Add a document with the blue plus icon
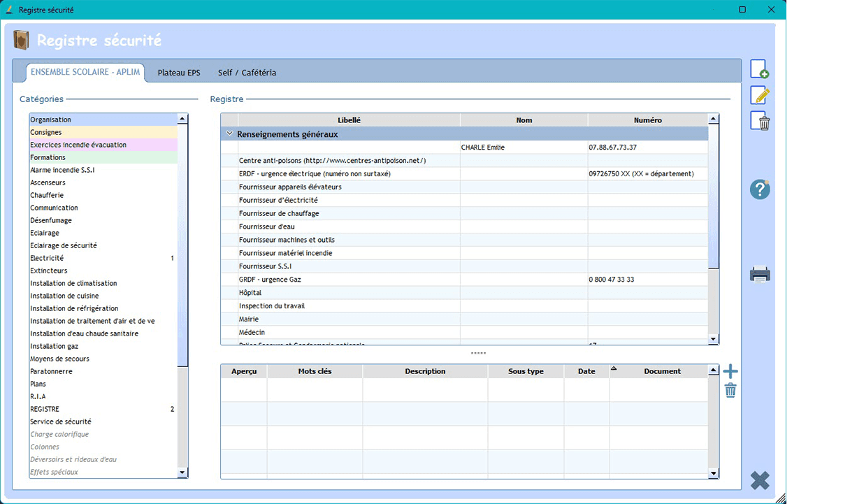The image size is (850, 504). [x=730, y=371]
